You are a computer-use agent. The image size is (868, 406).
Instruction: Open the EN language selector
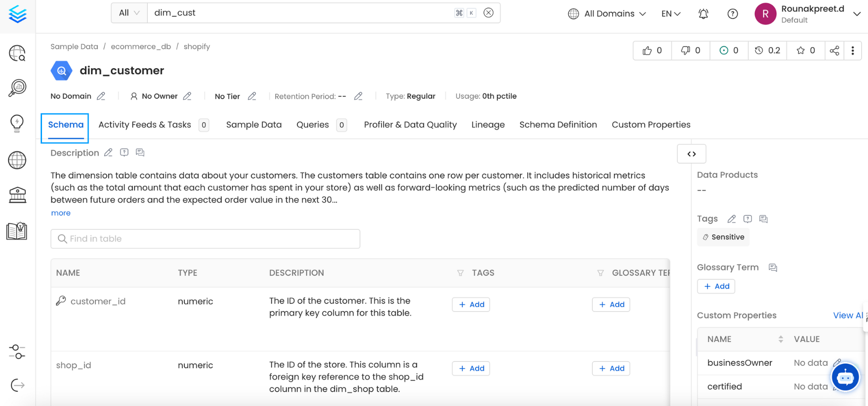coord(670,14)
